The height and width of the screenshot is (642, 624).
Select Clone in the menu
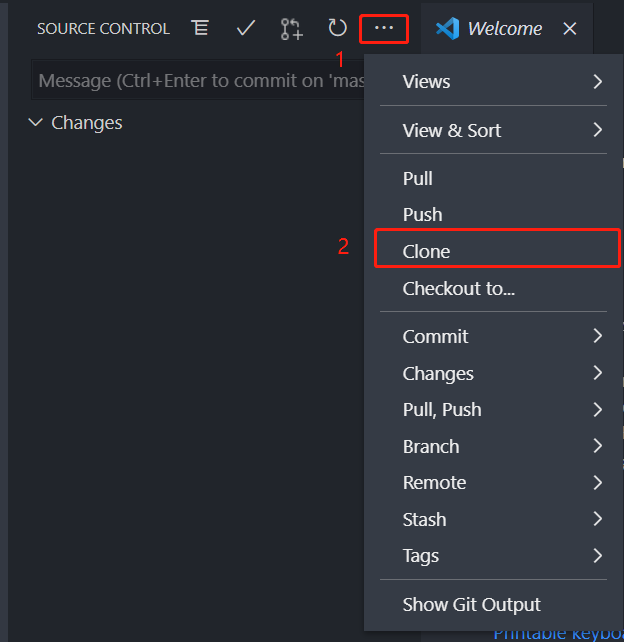click(493, 251)
